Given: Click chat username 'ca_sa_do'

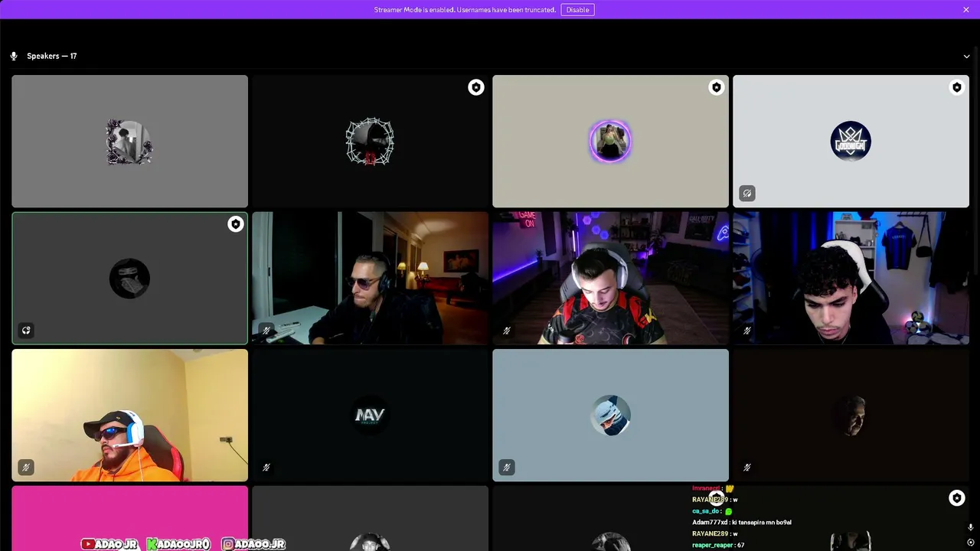Looking at the screenshot, I should point(706,510).
